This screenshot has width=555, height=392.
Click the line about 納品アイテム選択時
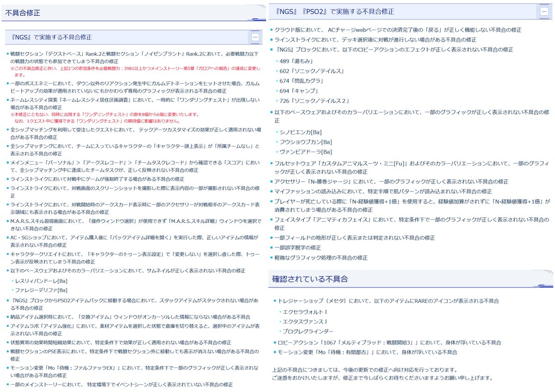(x=130, y=317)
